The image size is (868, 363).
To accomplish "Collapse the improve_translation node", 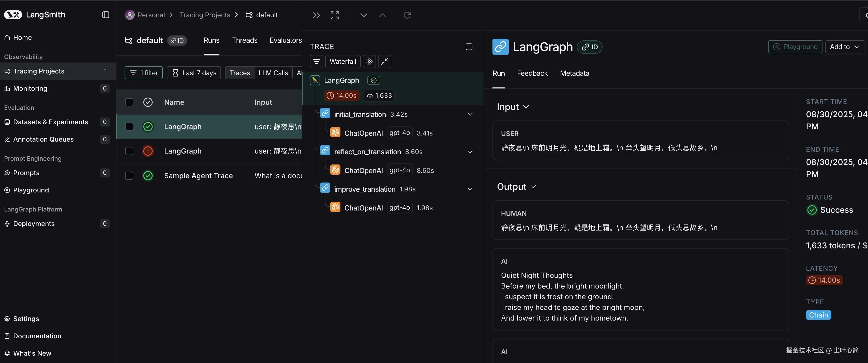I will point(470,189).
